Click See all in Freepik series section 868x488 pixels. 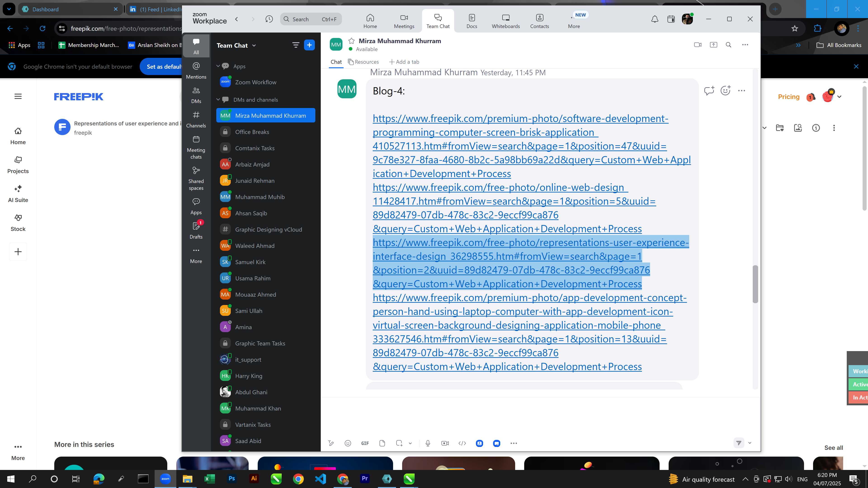pyautogui.click(x=834, y=448)
